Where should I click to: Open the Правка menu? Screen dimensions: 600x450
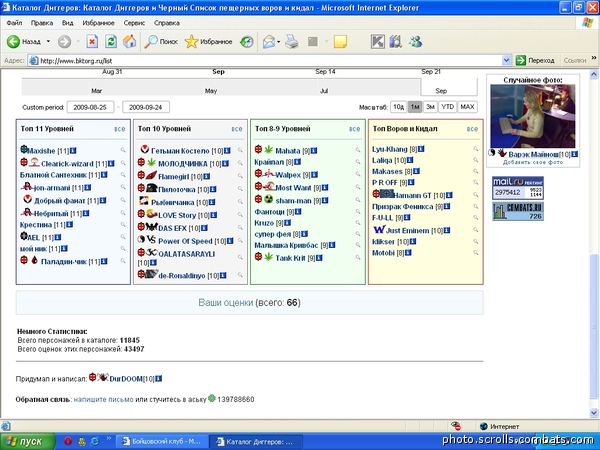click(x=42, y=23)
